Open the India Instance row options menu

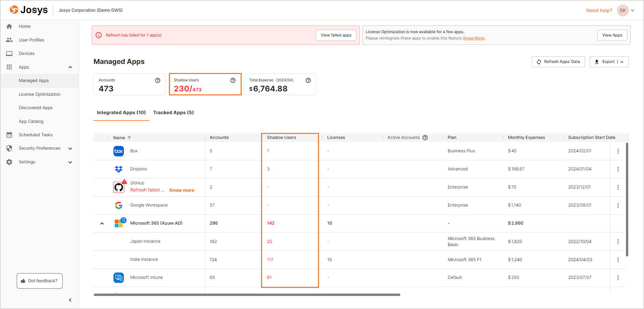[618, 260]
